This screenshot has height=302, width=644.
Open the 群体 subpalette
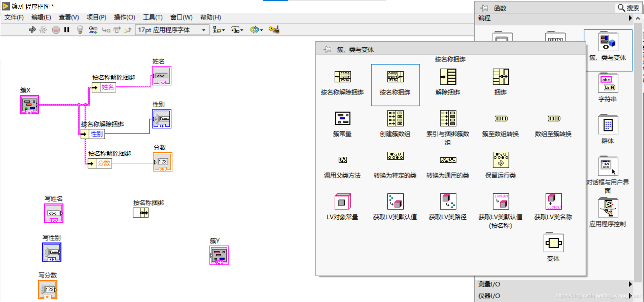[608, 125]
